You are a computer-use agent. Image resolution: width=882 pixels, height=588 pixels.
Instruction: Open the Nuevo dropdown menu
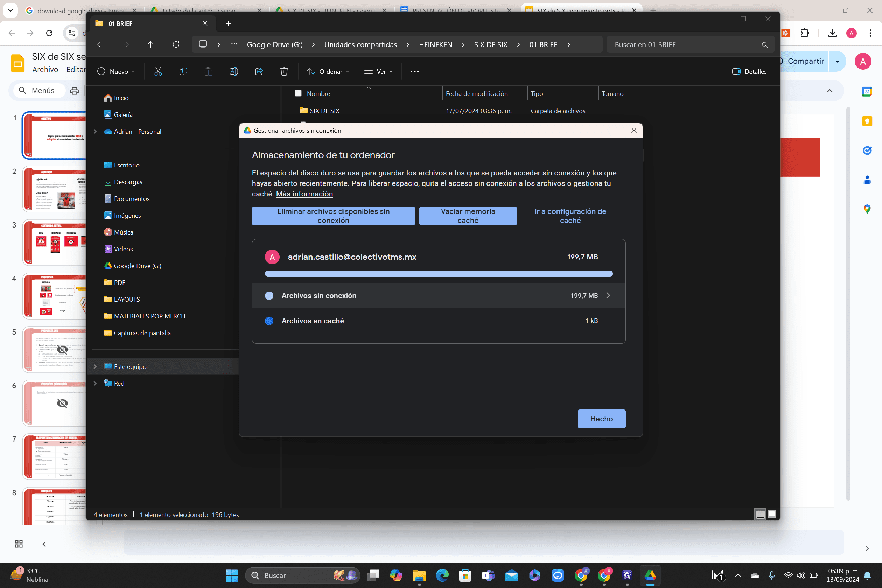pos(116,71)
